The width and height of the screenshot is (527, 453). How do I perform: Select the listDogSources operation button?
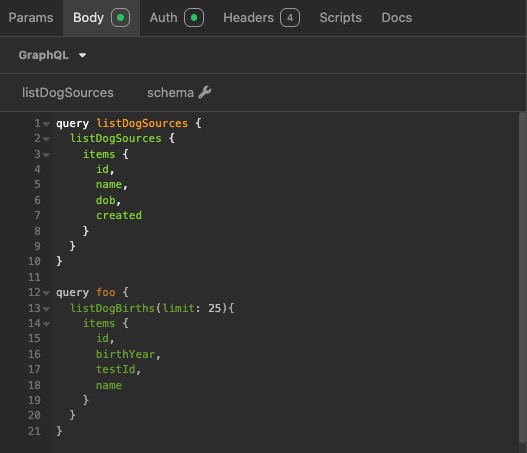coord(68,93)
